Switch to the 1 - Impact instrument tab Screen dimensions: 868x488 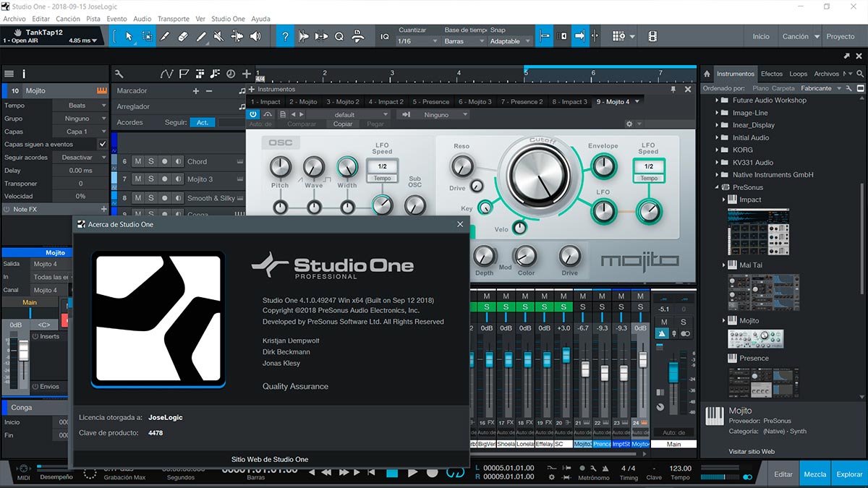(x=265, y=102)
